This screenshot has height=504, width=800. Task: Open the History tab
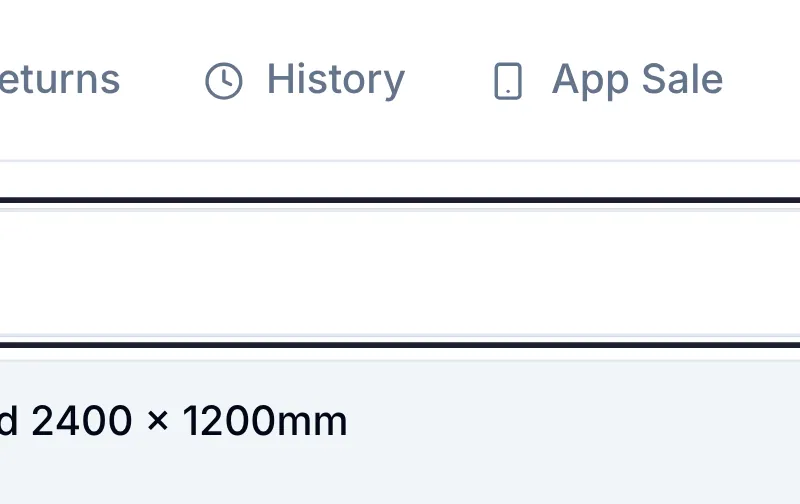305,80
